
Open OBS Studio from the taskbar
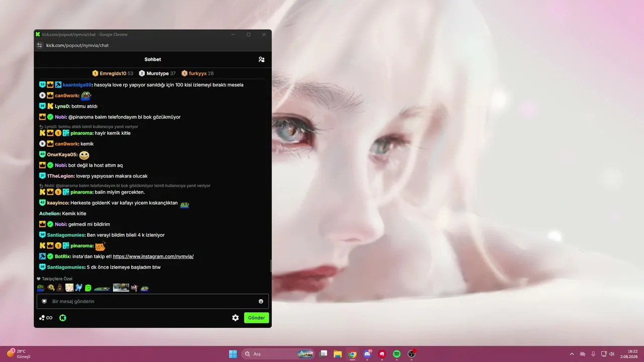[x=412, y=354]
